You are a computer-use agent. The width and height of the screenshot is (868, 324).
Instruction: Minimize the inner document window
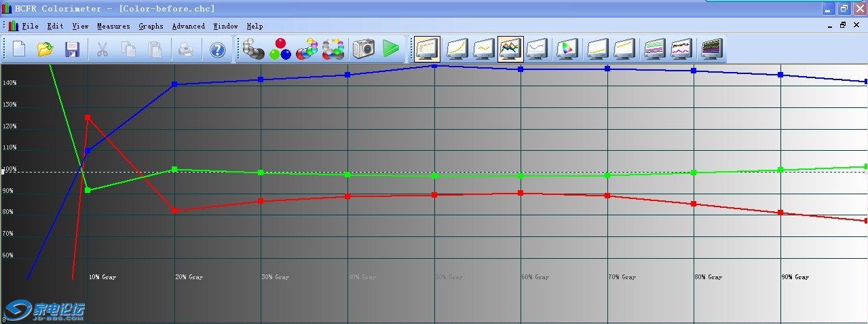tap(830, 25)
